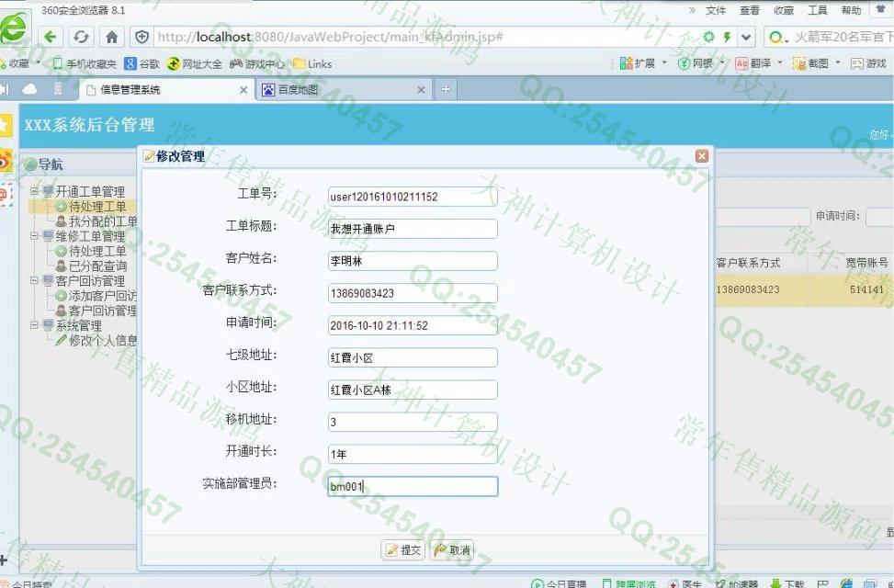Open the 截图 screenshot tool

812,63
